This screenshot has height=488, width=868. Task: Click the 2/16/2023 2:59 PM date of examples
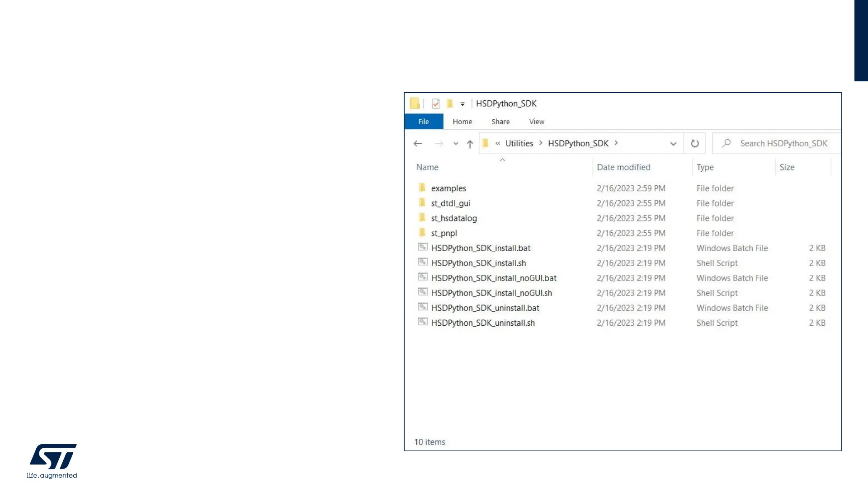tap(631, 188)
